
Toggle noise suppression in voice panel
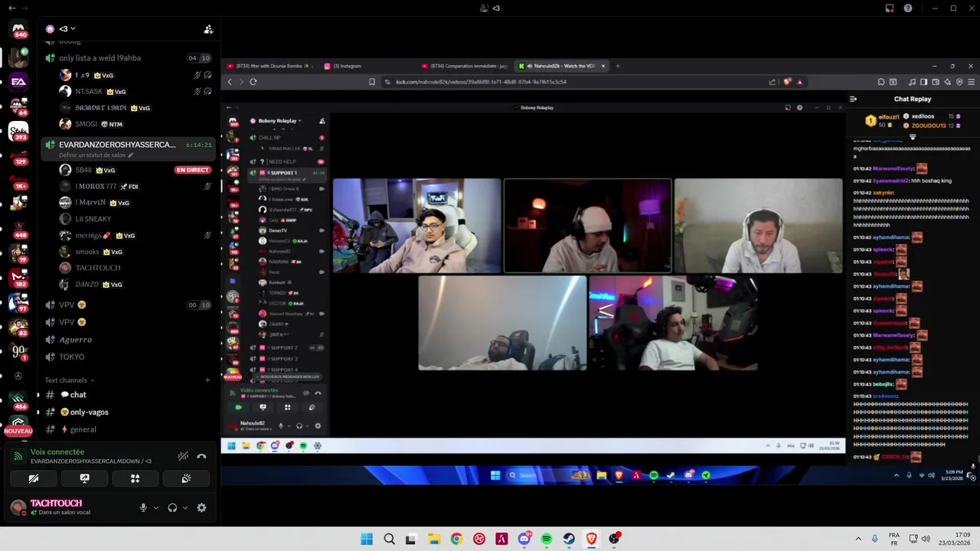pyautogui.click(x=183, y=456)
